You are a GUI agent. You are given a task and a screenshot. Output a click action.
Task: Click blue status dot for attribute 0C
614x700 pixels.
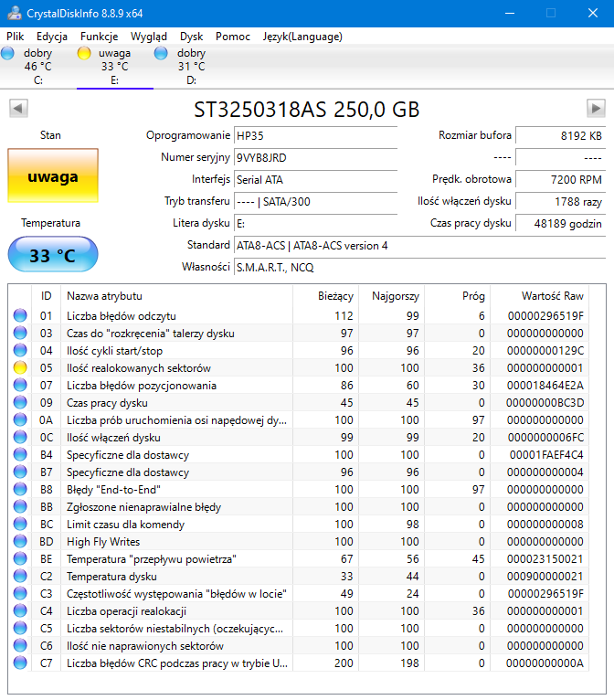(x=20, y=438)
